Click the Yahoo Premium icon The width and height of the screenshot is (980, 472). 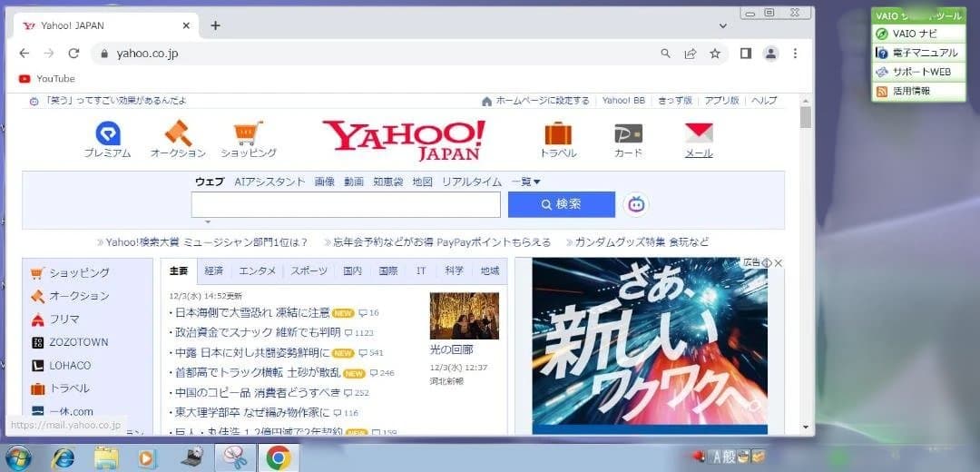[x=108, y=134]
